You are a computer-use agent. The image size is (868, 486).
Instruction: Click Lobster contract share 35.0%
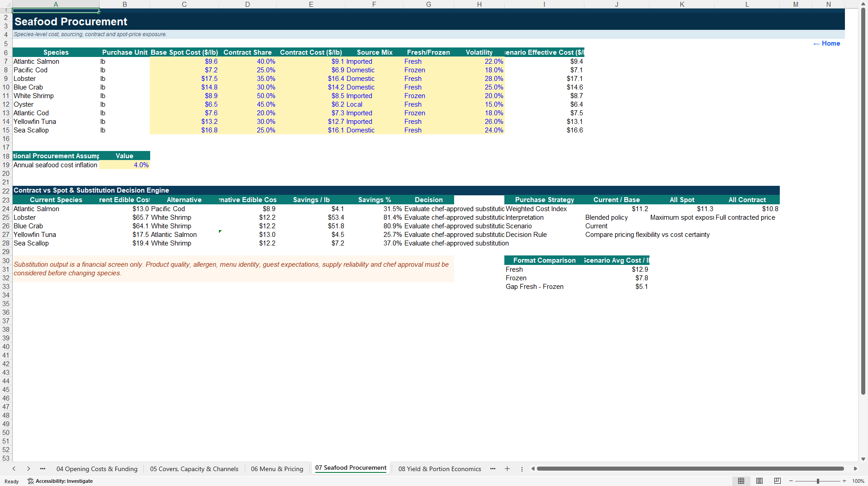pos(247,79)
